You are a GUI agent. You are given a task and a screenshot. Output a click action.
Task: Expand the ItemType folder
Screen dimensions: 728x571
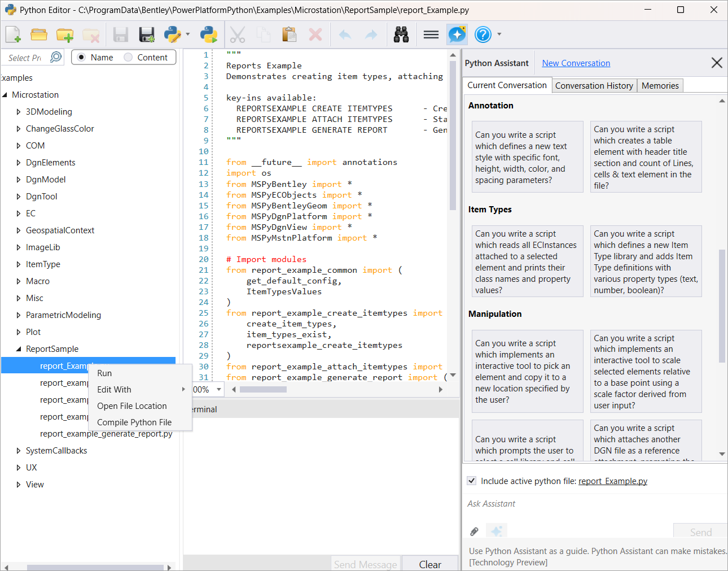(19, 264)
